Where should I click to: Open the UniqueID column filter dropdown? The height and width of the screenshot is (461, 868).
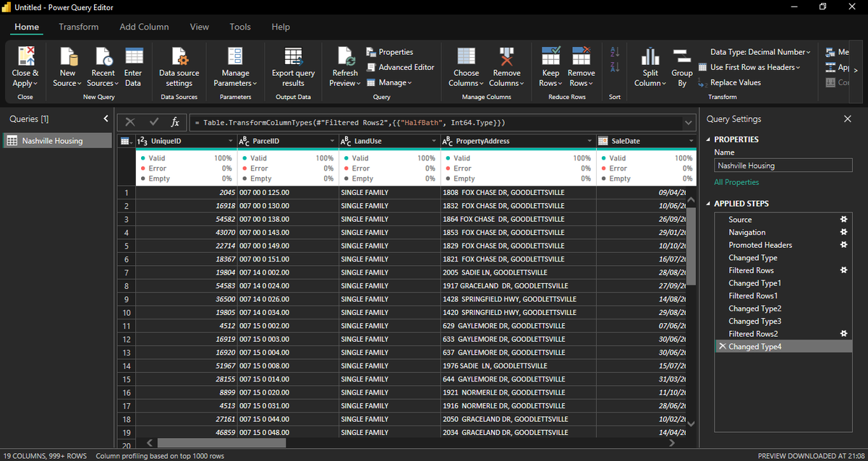point(230,141)
